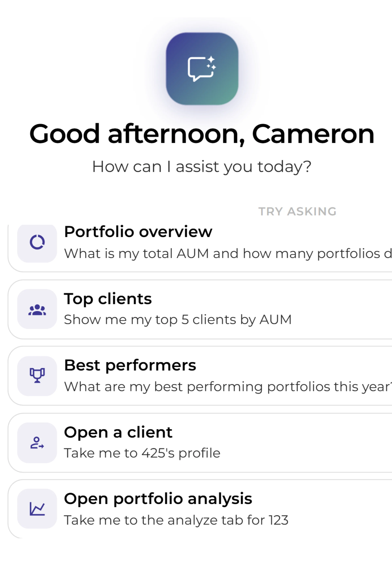Click 'Show me my top 5 clients by AUM'
The width and height of the screenshot is (392, 574).
point(178,319)
